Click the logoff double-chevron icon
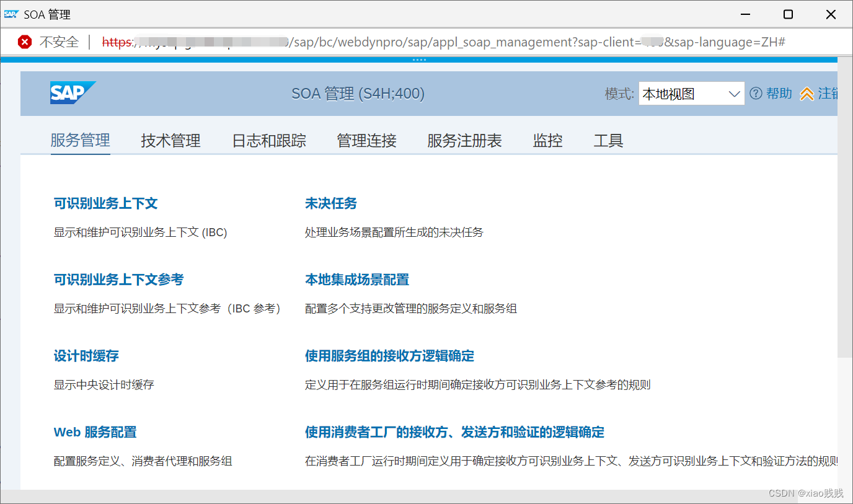The height and width of the screenshot is (504, 853). [x=807, y=94]
